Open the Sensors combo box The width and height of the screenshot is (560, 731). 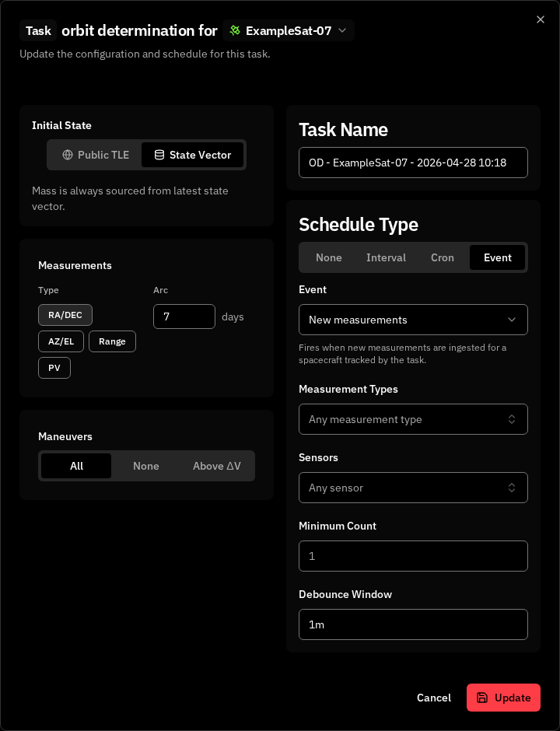[413, 488]
